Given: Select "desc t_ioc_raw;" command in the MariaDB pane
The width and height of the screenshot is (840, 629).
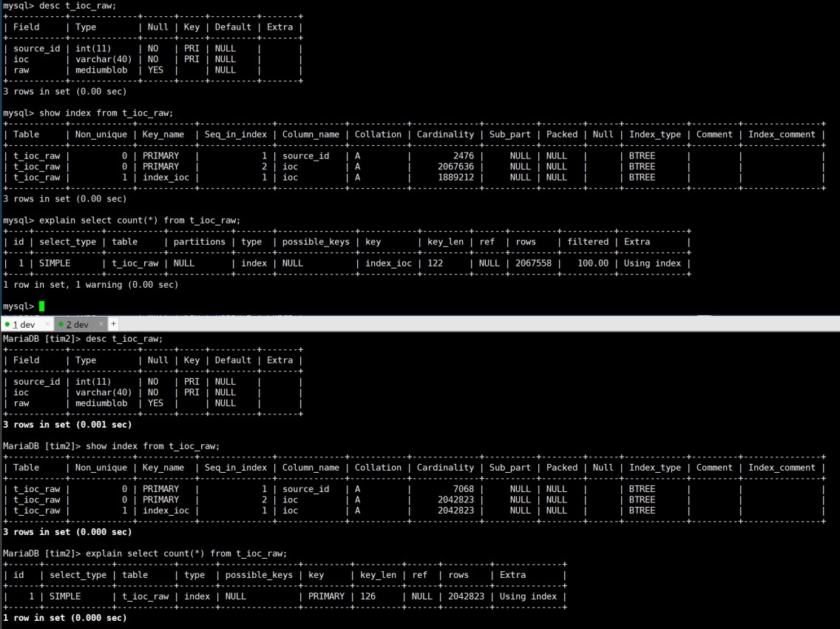Looking at the screenshot, I should [x=123, y=339].
